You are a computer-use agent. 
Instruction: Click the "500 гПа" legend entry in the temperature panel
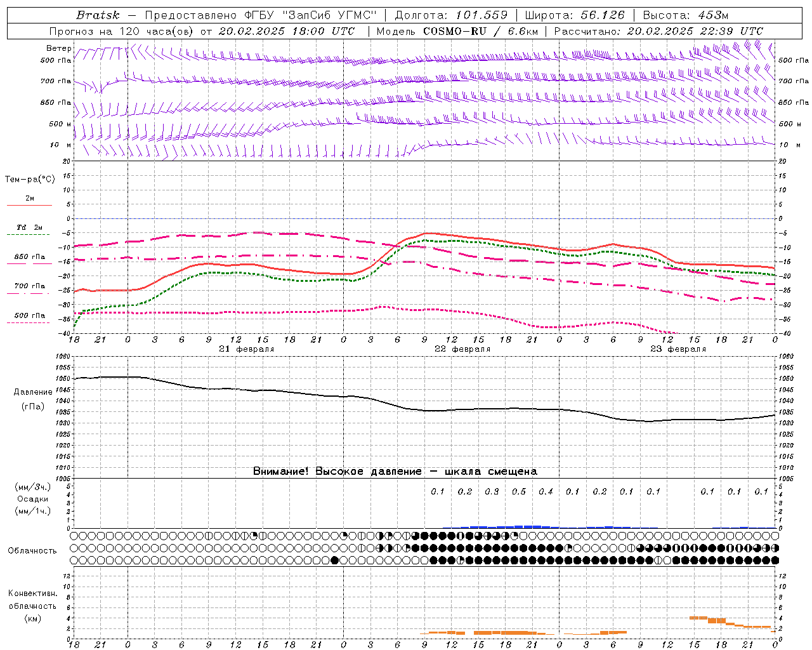[30, 315]
